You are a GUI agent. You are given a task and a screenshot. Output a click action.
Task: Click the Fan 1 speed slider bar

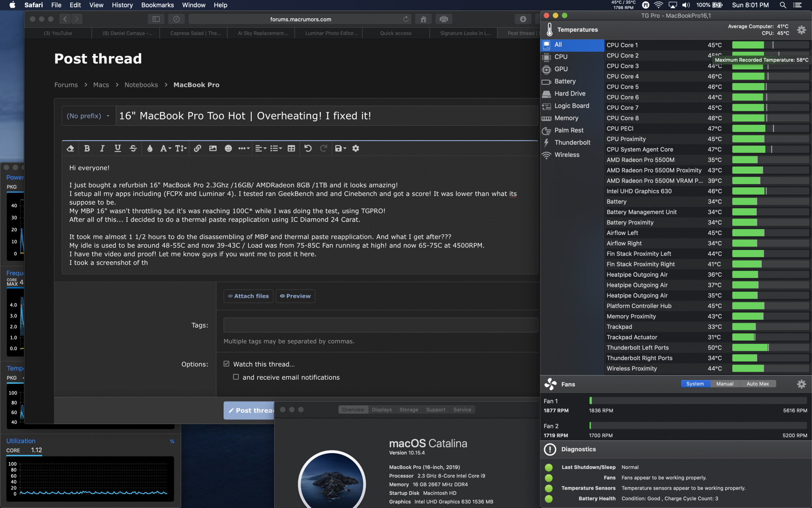tap(698, 401)
